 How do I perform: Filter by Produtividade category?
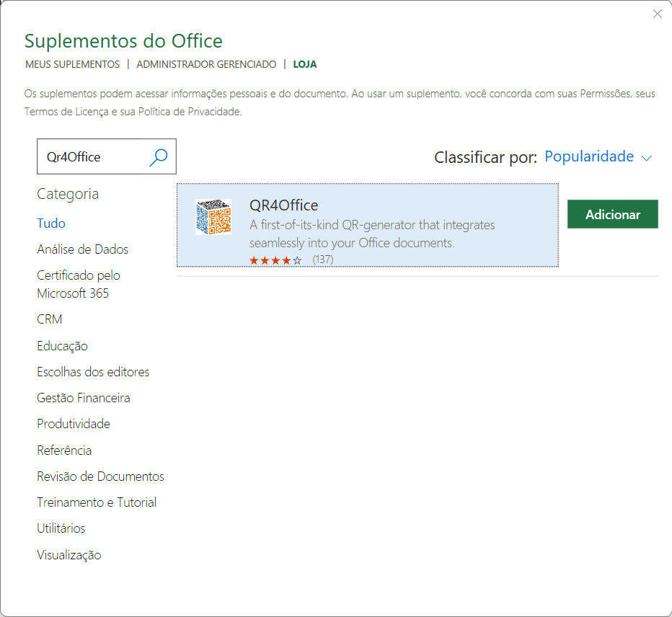point(74,424)
